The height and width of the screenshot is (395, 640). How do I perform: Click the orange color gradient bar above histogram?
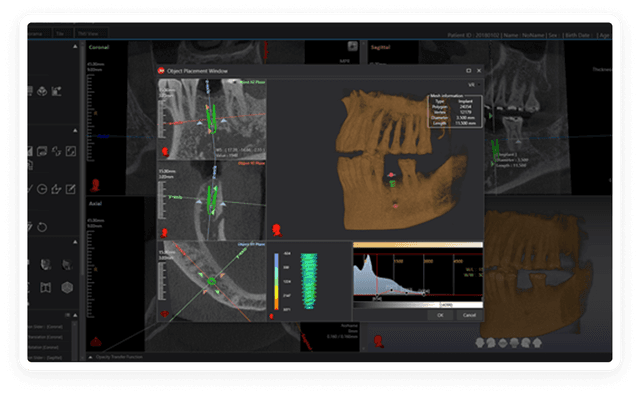[x=418, y=245]
